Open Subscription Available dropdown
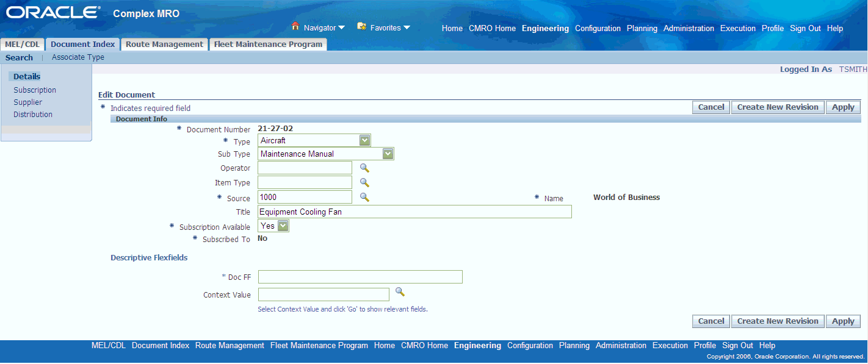The height and width of the screenshot is (364, 868). point(273,226)
